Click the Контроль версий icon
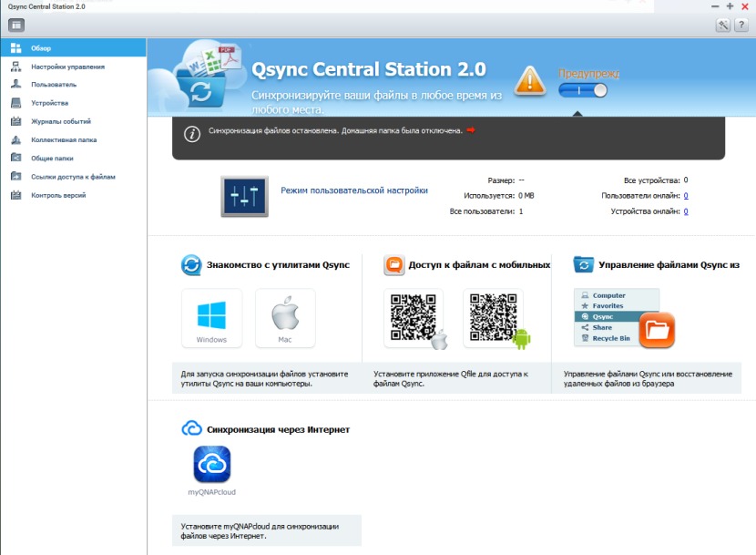Viewport: 756px width, 555px height. [15, 195]
